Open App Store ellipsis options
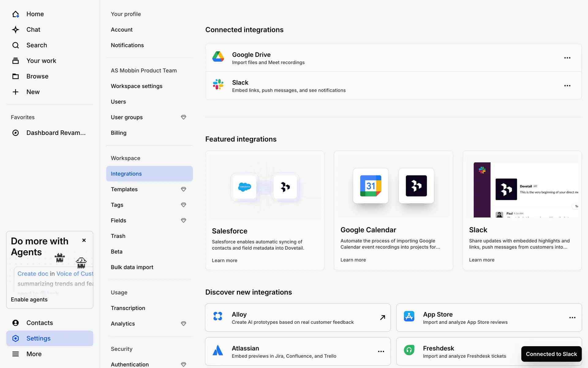This screenshot has width=588, height=368. pos(572,318)
